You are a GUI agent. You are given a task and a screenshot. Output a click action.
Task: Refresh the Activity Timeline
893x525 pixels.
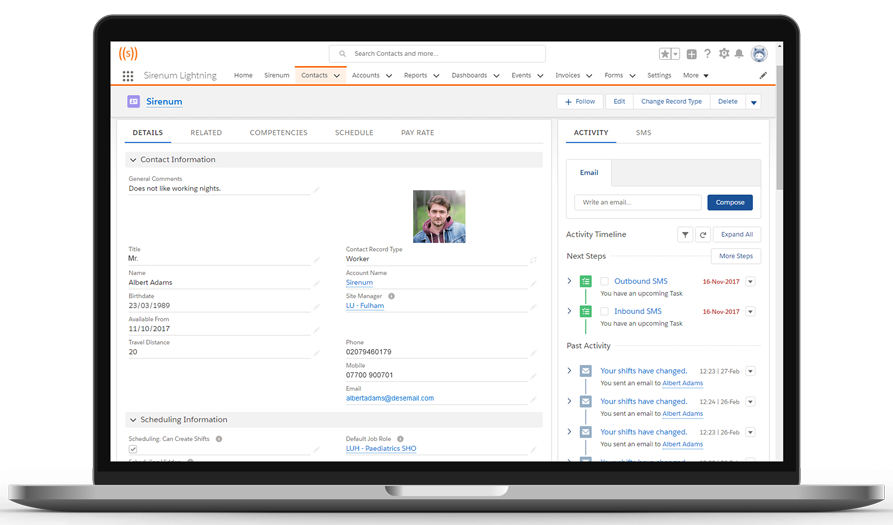pos(703,235)
